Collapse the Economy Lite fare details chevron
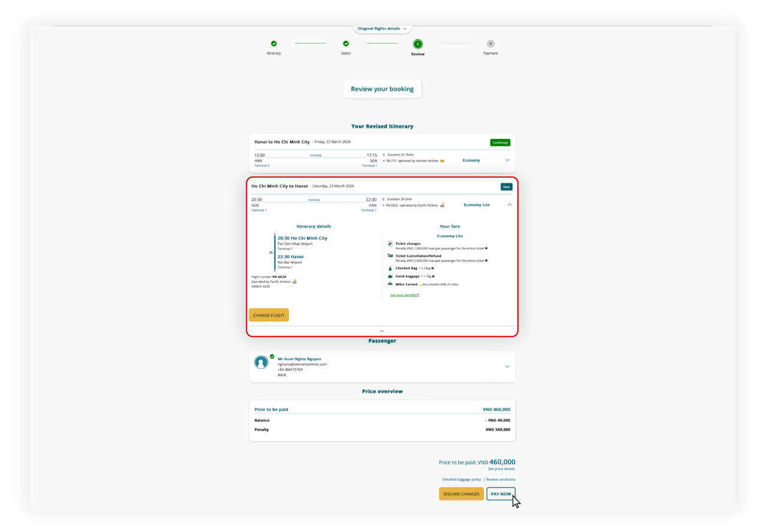Screen dimensions: 765x532 click(508, 204)
